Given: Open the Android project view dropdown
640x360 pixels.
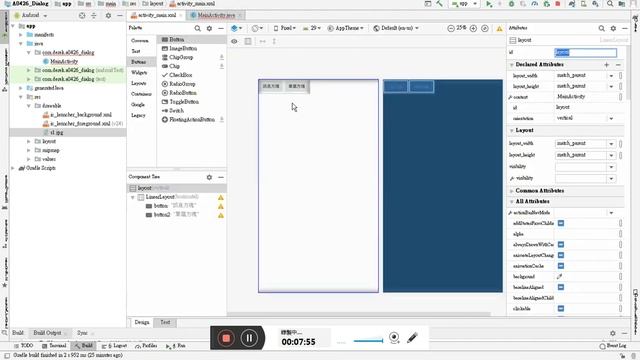Looking at the screenshot, I should (x=31, y=16).
